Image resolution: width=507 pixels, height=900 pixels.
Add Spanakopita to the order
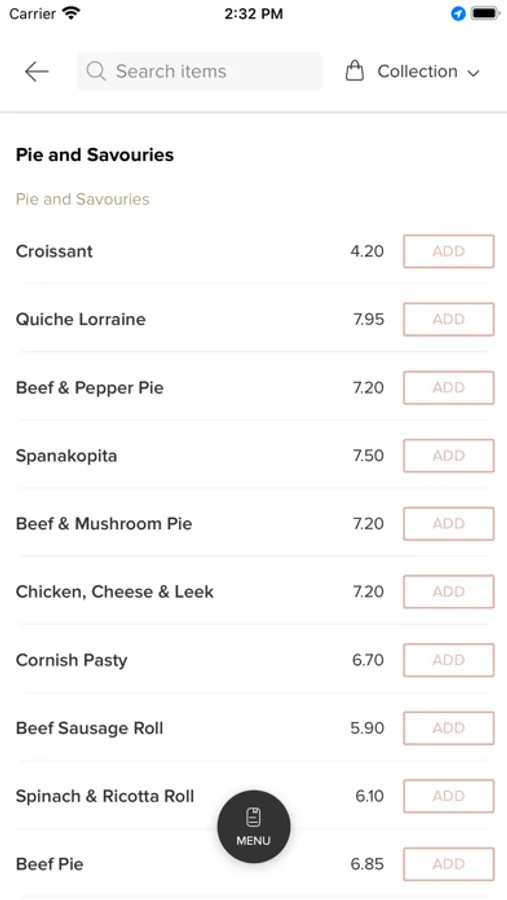click(448, 456)
